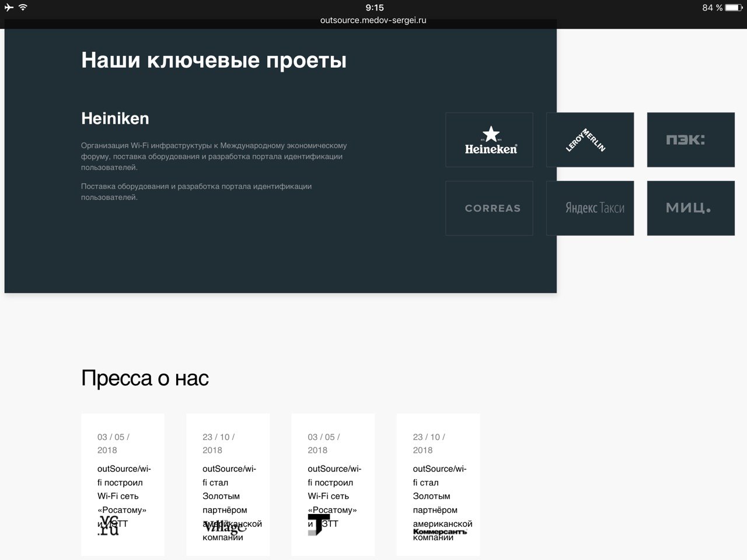The height and width of the screenshot is (560, 747).
Task: Open the vc.ru press logo
Action: point(109,526)
